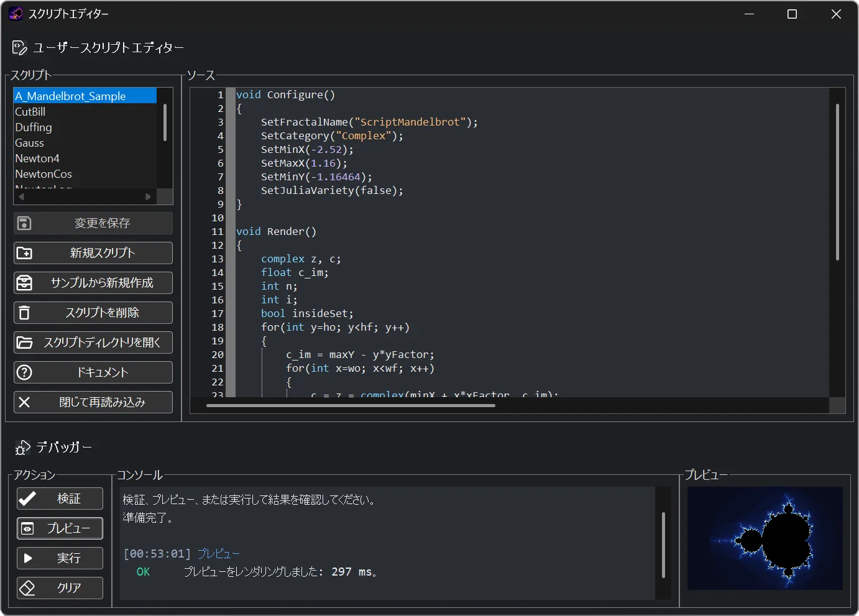Create from sample with サンプルから新規作成
The height and width of the screenshot is (616, 859).
[x=93, y=283]
